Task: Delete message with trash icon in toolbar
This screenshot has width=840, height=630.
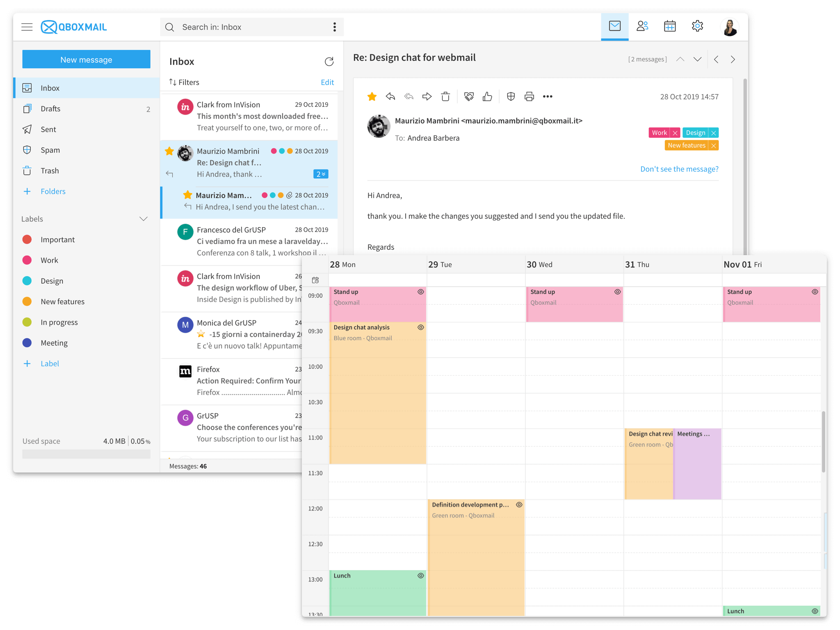Action: 445,97
